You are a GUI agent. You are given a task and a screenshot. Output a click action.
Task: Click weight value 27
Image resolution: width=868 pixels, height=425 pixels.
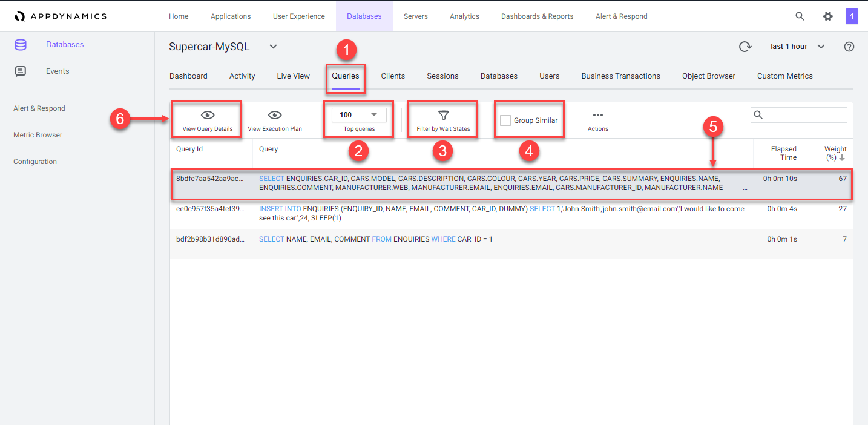pyautogui.click(x=843, y=209)
